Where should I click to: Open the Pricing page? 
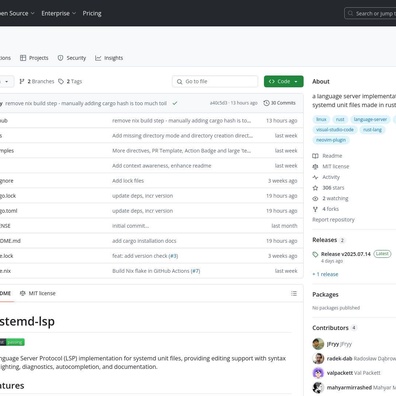tap(92, 13)
